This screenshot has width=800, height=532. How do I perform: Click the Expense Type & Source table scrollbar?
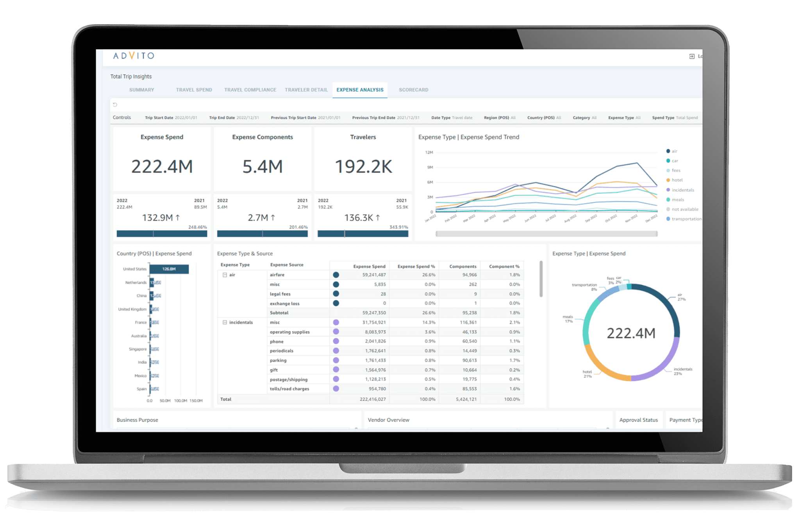(x=541, y=279)
